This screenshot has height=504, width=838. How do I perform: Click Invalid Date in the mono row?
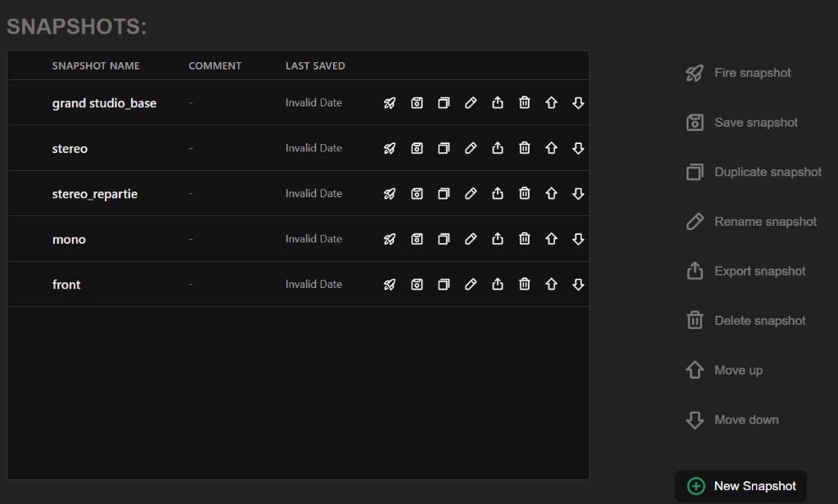coord(313,239)
